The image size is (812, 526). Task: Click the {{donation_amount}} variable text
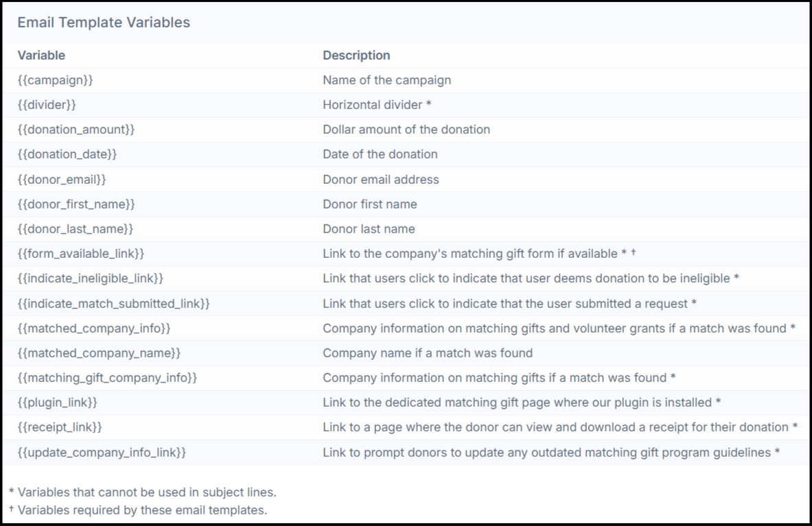(76, 130)
